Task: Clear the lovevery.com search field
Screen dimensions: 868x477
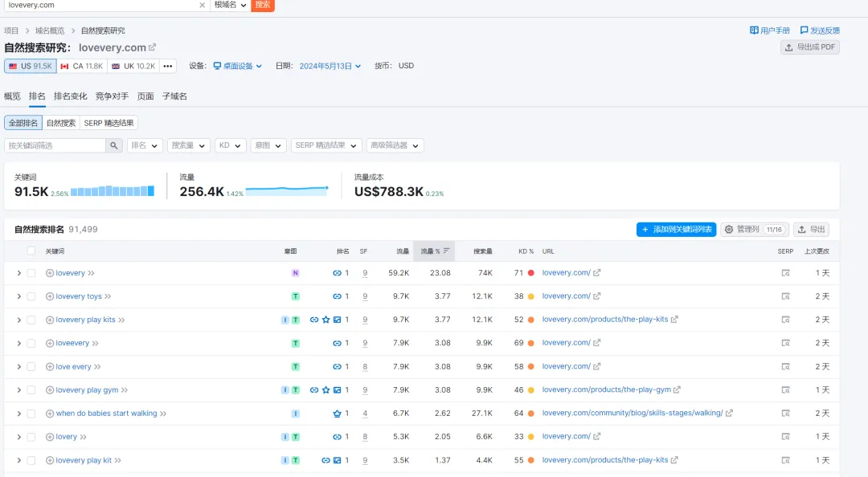Action: [202, 5]
